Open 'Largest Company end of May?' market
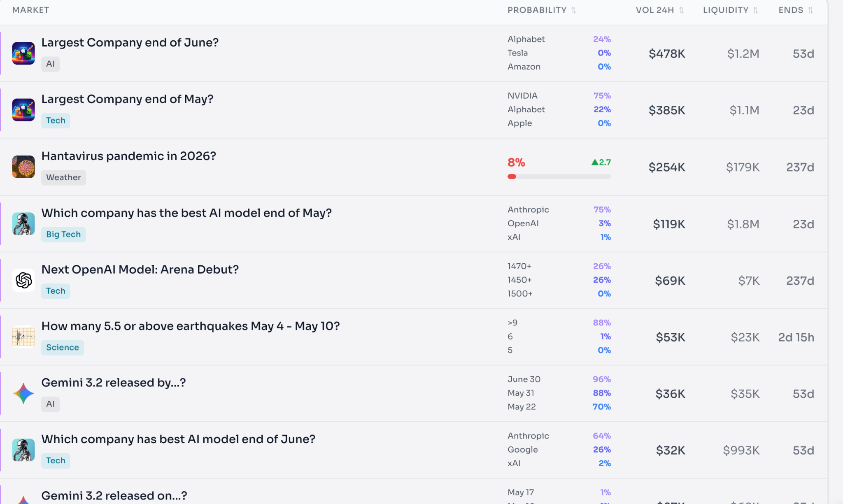 (x=127, y=99)
